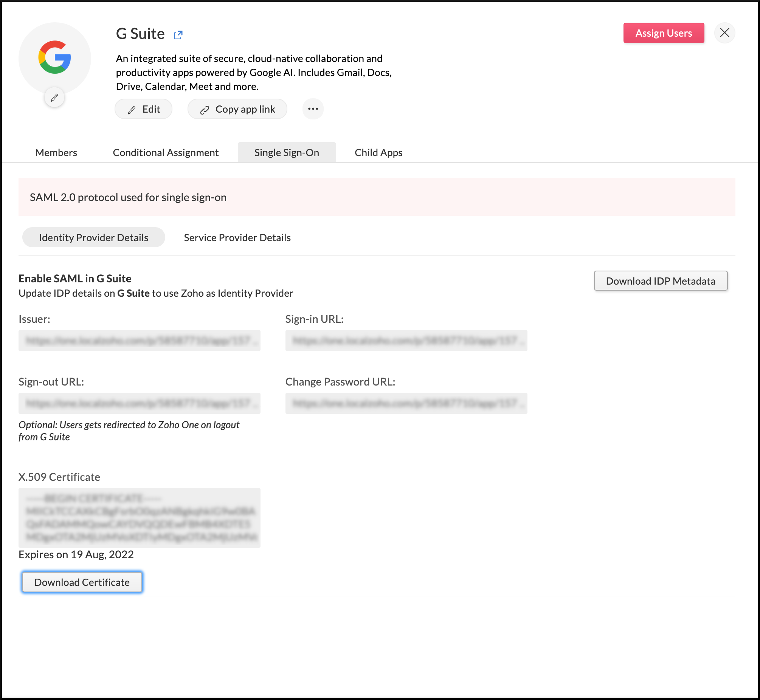Click the G Suite app title
This screenshot has width=760, height=700.
click(140, 34)
